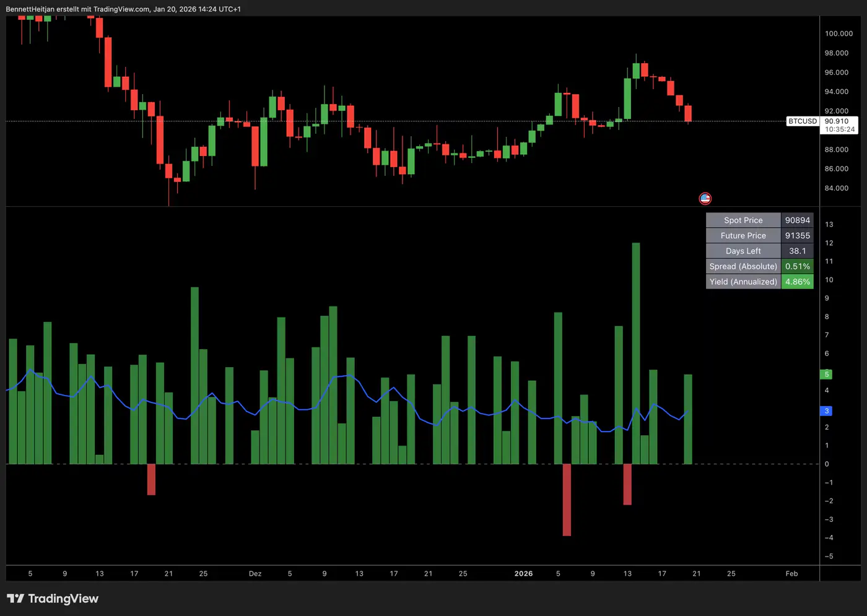This screenshot has height=616, width=867.
Task: Click the blue 3 badge on indicator scale
Action: pyautogui.click(x=826, y=411)
